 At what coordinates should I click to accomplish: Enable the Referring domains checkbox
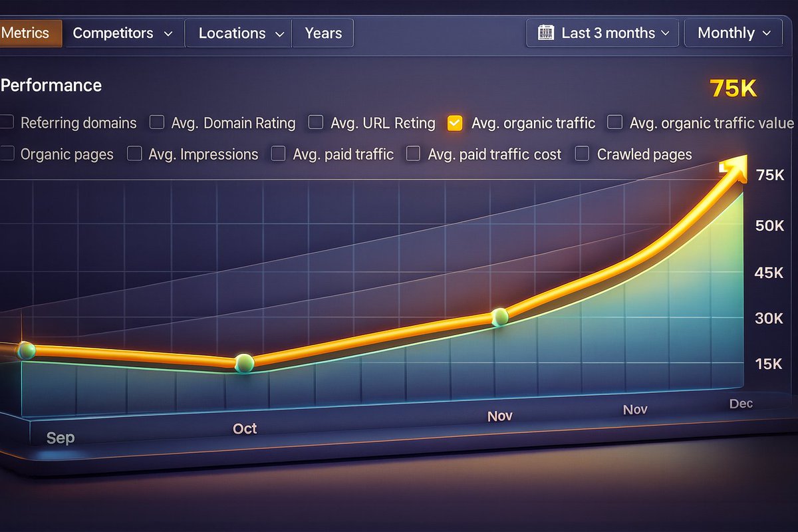(x=7, y=122)
